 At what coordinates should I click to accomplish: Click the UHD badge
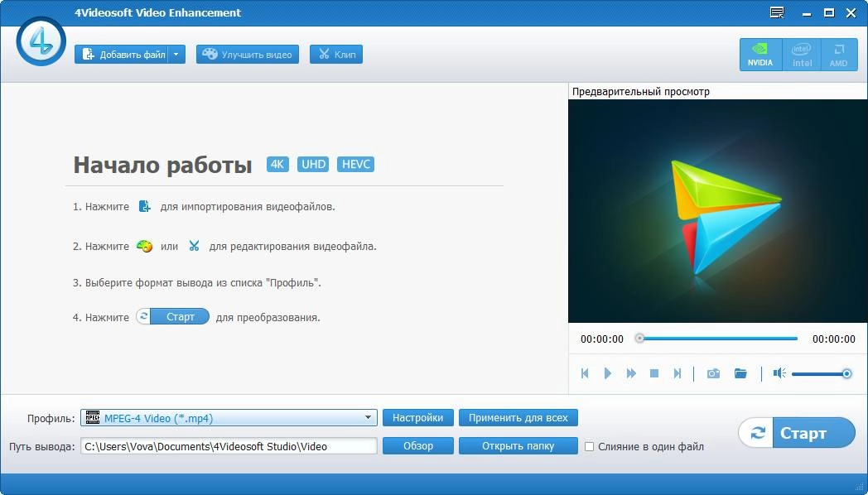pos(313,164)
